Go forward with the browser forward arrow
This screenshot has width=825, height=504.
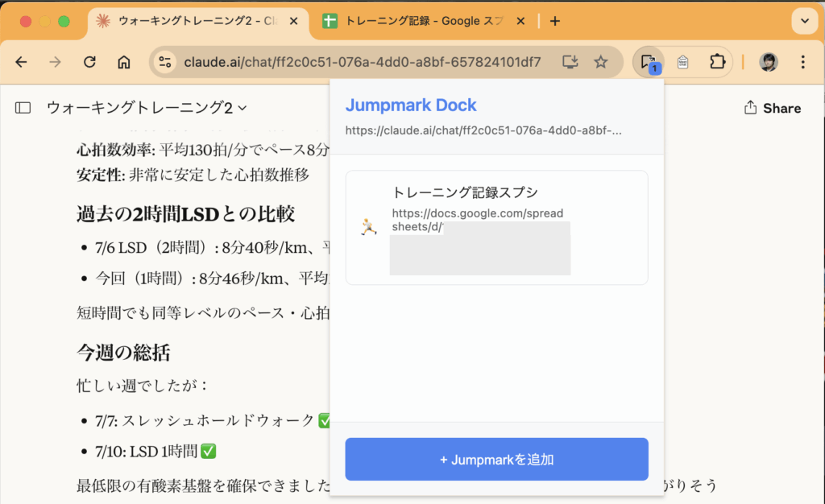pyautogui.click(x=55, y=62)
